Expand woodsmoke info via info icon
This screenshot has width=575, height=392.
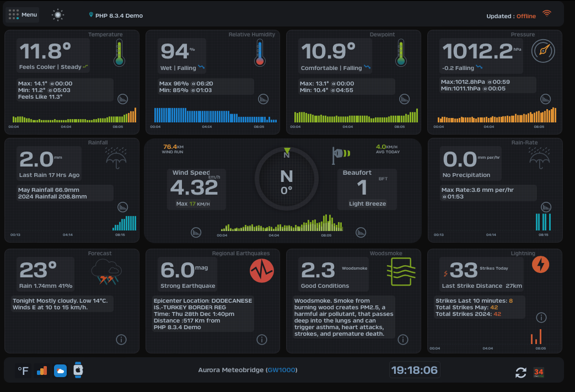(x=403, y=340)
